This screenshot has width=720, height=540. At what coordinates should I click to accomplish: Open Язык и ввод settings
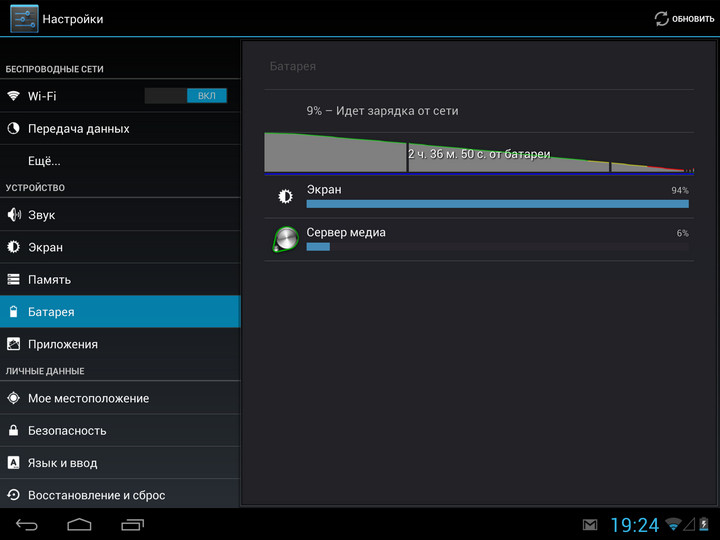(120, 462)
